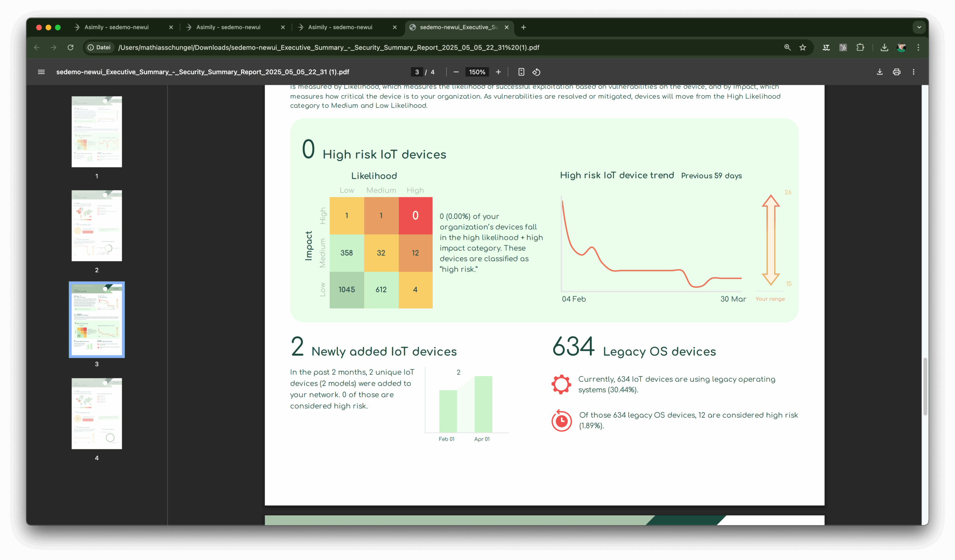Select the Executive Summary PDF tab
955x560 pixels.
click(x=458, y=27)
